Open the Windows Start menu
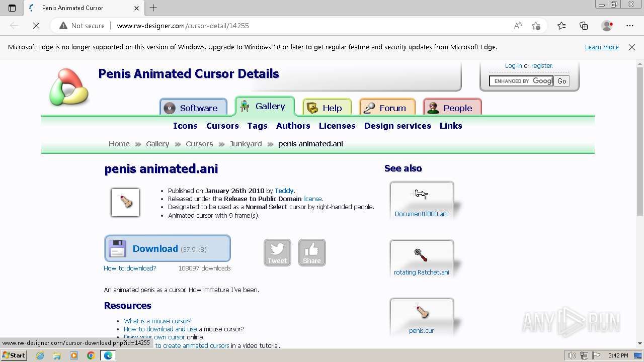This screenshot has width=644, height=362. coord(14,355)
